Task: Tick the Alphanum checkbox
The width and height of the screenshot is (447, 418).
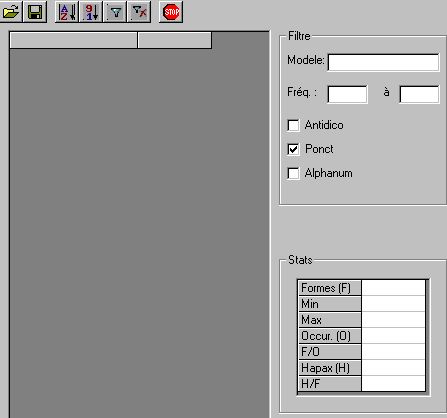Action: point(293,173)
